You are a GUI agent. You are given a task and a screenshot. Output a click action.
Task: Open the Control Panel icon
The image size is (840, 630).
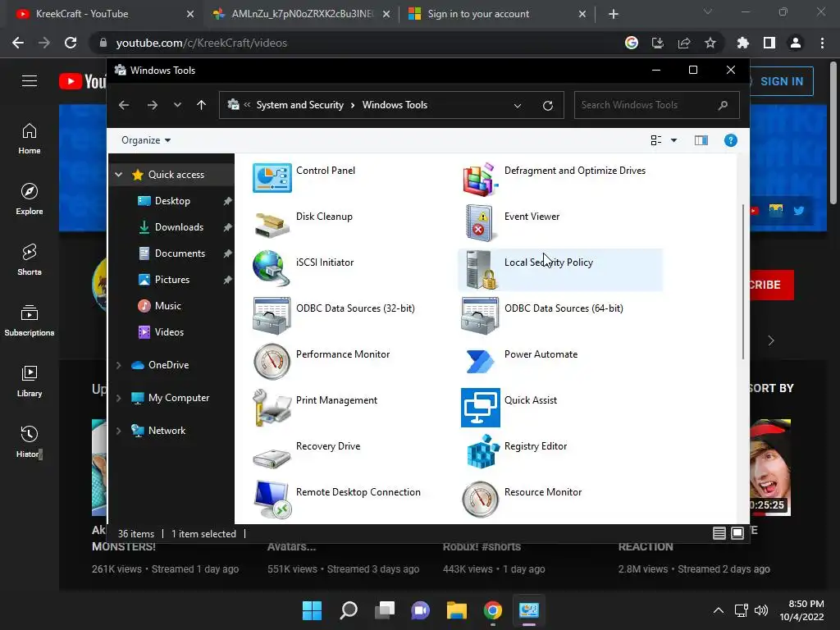coord(272,178)
